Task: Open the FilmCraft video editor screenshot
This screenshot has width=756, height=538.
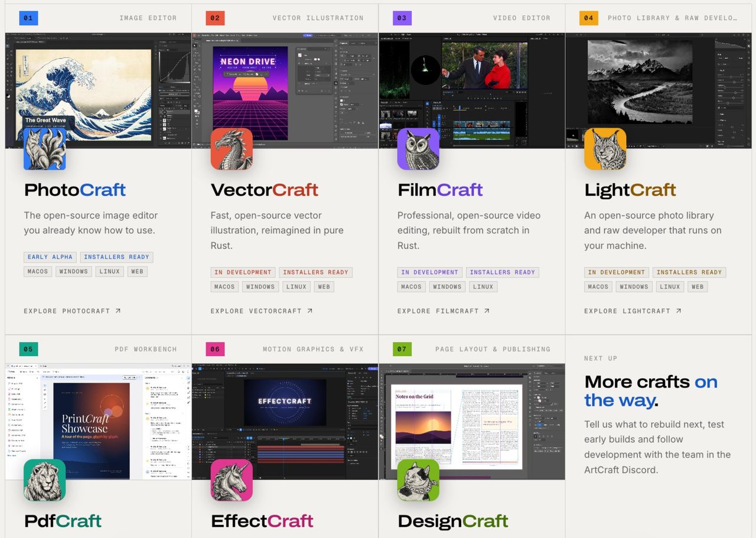Action: click(x=472, y=90)
